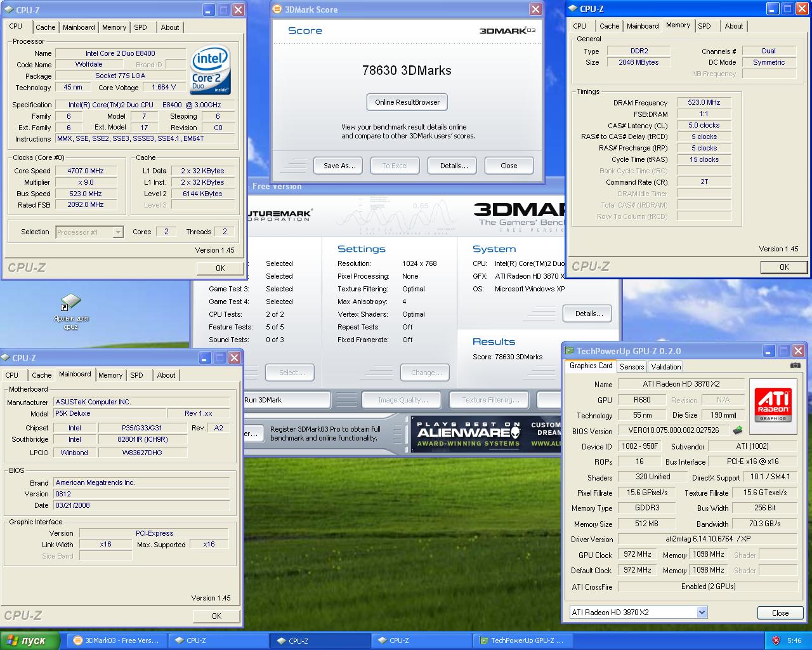The image size is (812, 650).
Task: Click the BIOS save chip icon in GPU-Z
Action: (738, 430)
